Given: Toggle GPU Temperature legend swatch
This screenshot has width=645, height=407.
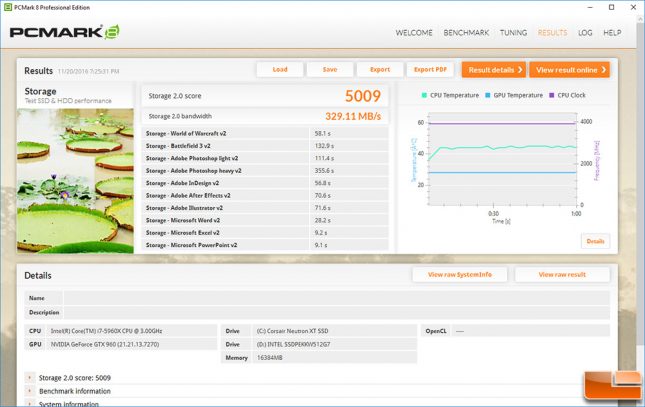Looking at the screenshot, I should point(487,95).
